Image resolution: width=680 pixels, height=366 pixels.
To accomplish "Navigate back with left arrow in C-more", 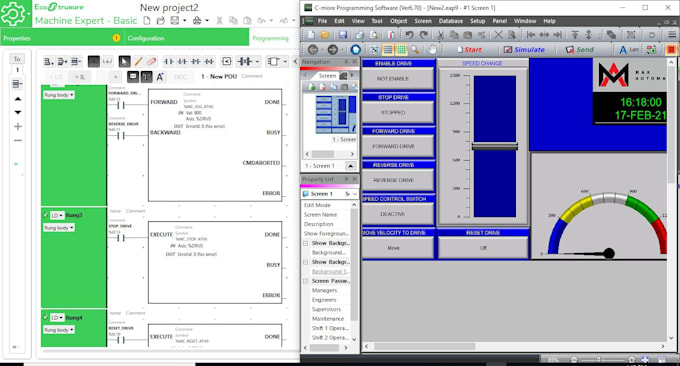I will tap(313, 49).
